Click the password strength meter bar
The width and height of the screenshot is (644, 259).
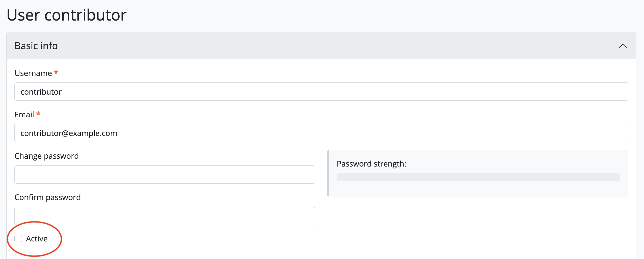click(x=478, y=177)
